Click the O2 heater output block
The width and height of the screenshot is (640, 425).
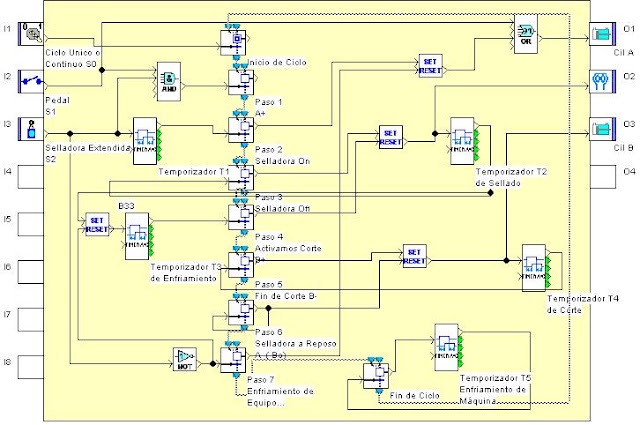pos(602,82)
